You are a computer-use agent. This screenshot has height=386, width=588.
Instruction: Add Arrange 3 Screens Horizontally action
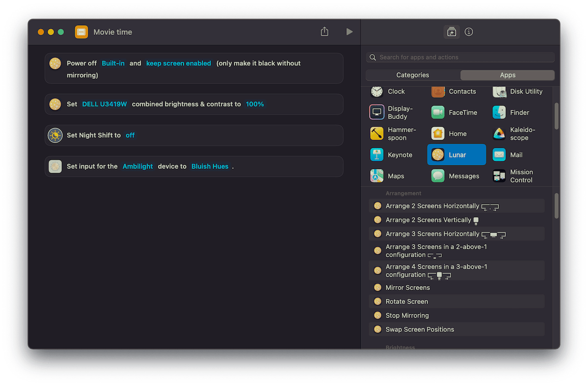click(x=457, y=234)
